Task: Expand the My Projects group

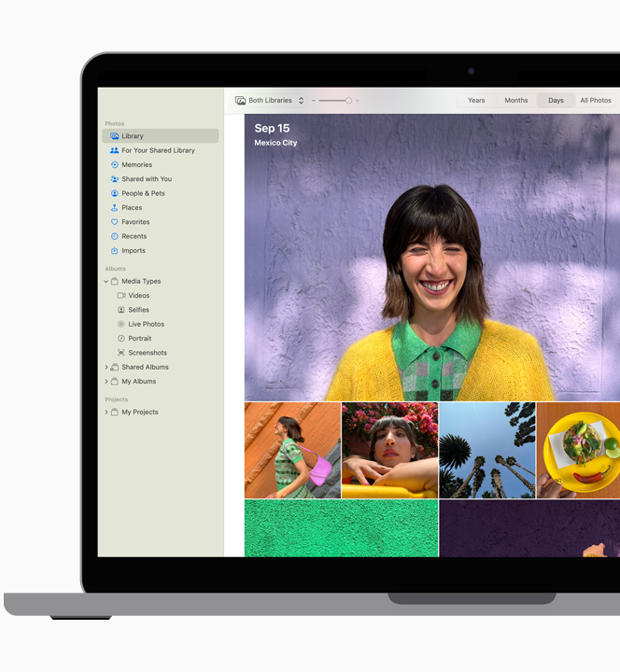Action: pyautogui.click(x=106, y=413)
